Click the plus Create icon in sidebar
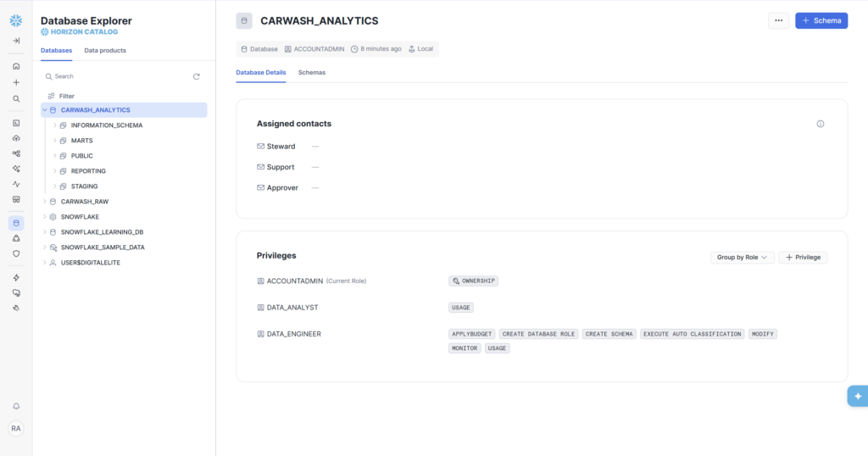Screen dimensions: 868x456 pos(15,82)
